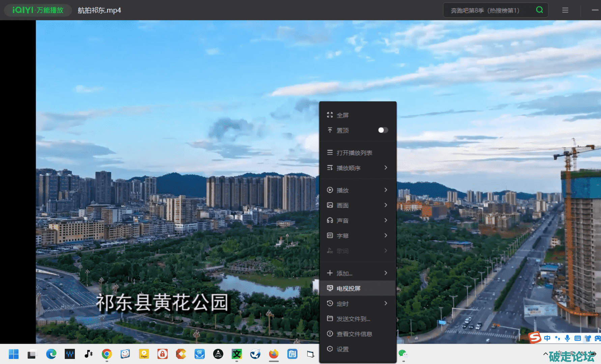Click the green search icon
The width and height of the screenshot is (601, 364).
[x=539, y=10]
